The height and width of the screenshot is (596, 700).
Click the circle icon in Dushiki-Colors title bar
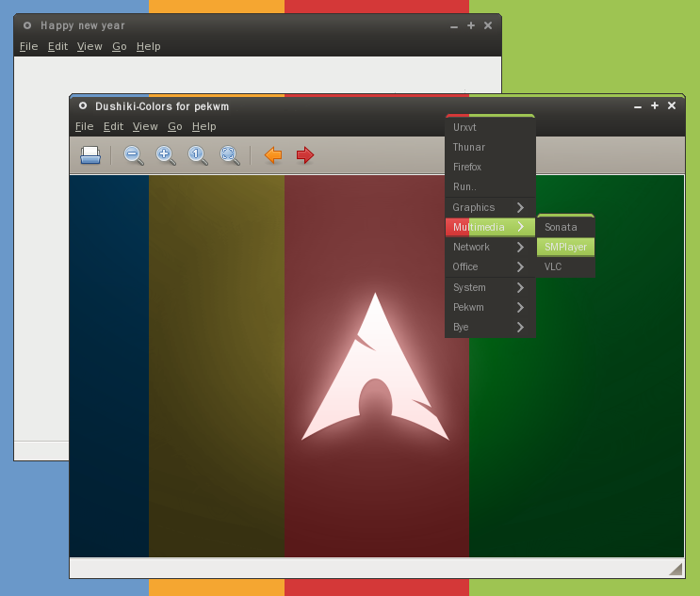[x=83, y=105]
